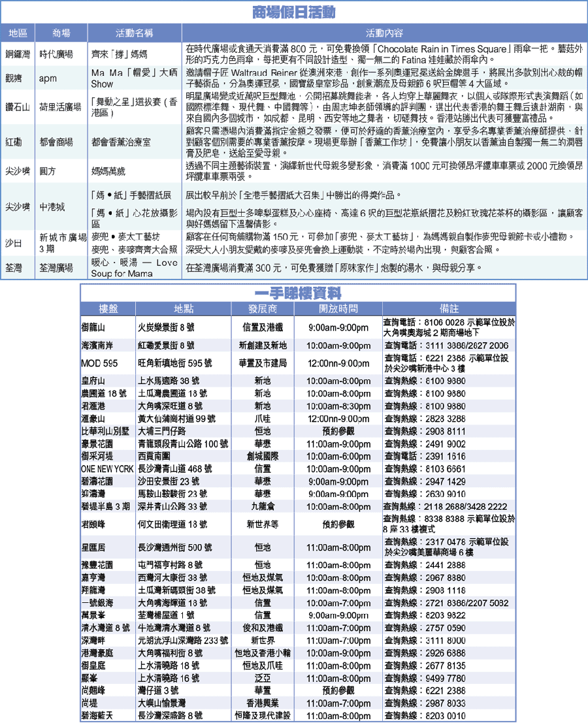Click the 旺角新填地街 595 號 address
Viewport: 588px width, 725px height.
tap(175, 363)
